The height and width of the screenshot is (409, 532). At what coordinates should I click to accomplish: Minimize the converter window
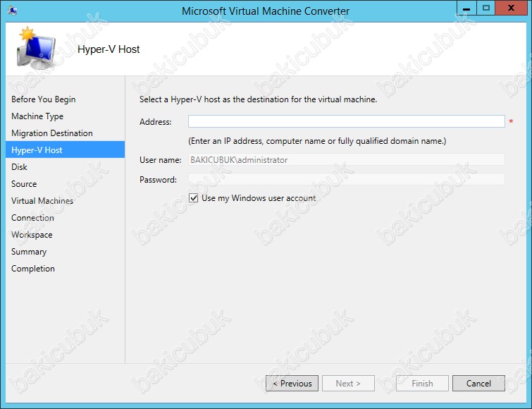466,8
